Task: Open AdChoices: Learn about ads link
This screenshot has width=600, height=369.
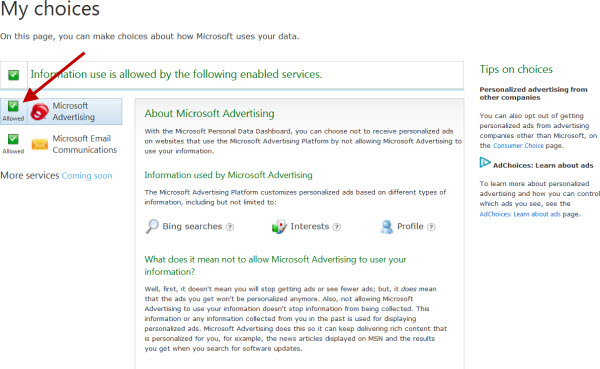Action: click(520, 214)
